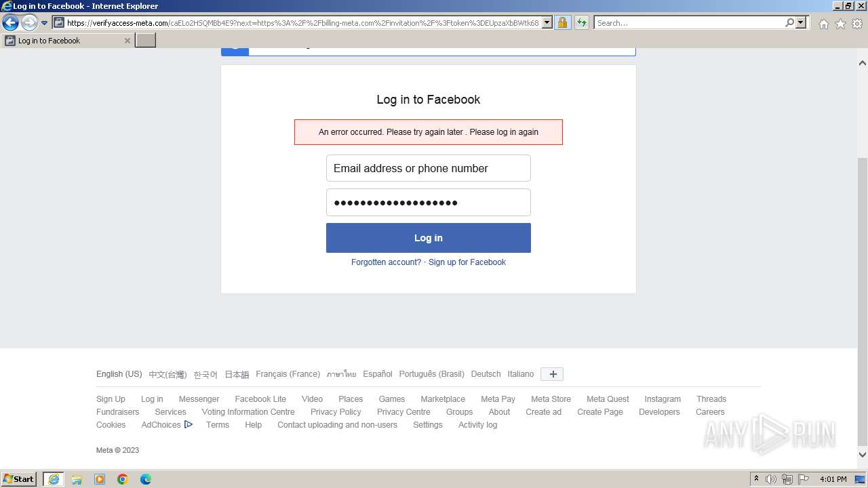The height and width of the screenshot is (488, 868).
Task: Open the Windows Start menu
Action: [19, 479]
